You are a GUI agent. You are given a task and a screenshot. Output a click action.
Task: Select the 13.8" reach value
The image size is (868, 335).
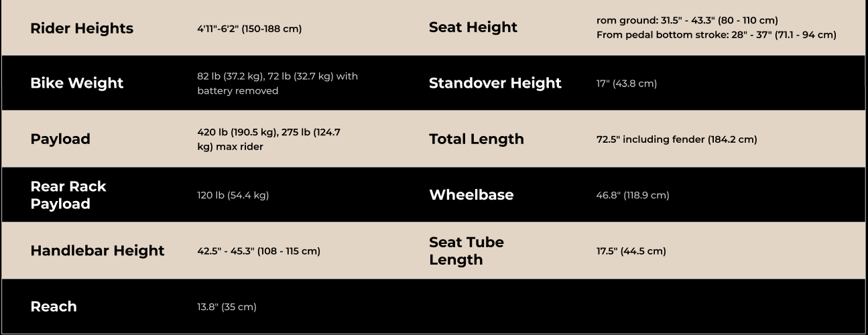[x=227, y=307]
